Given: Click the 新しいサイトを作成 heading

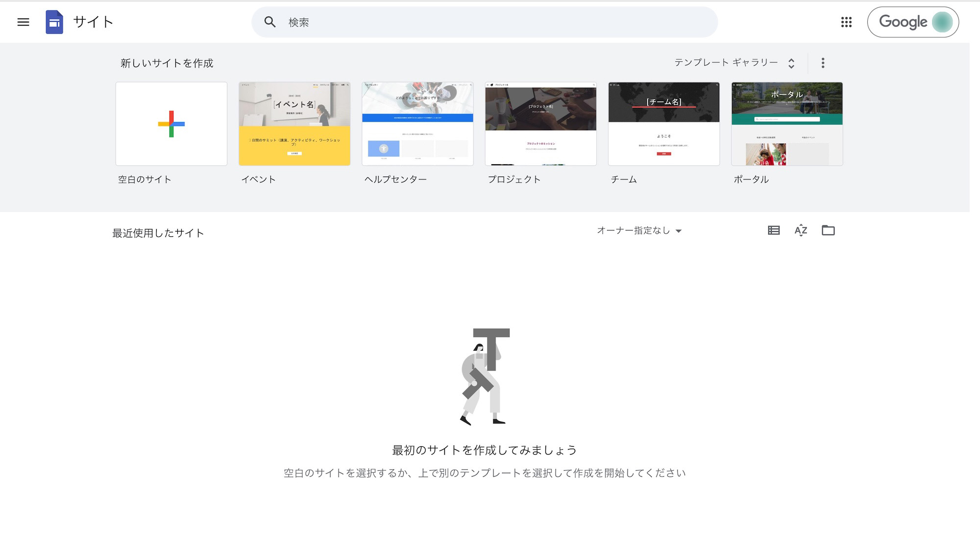Looking at the screenshot, I should tap(167, 63).
